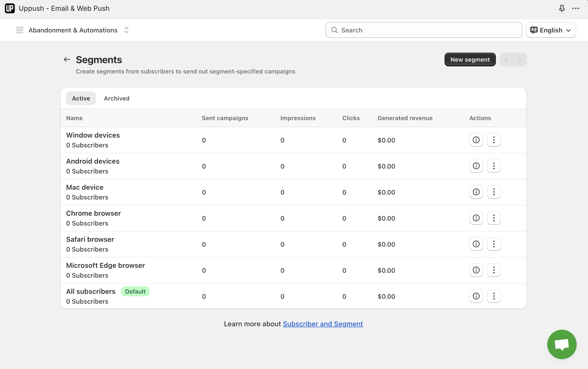Switch to the Archived tab
588x369 pixels.
pyautogui.click(x=117, y=98)
